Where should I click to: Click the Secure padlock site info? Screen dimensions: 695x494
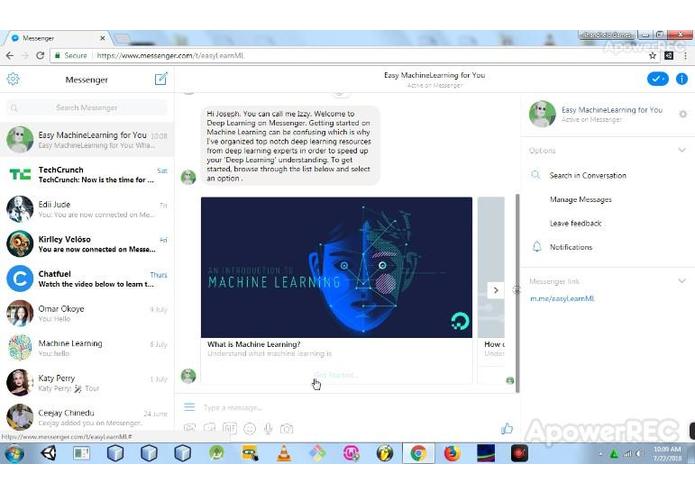pos(71,55)
